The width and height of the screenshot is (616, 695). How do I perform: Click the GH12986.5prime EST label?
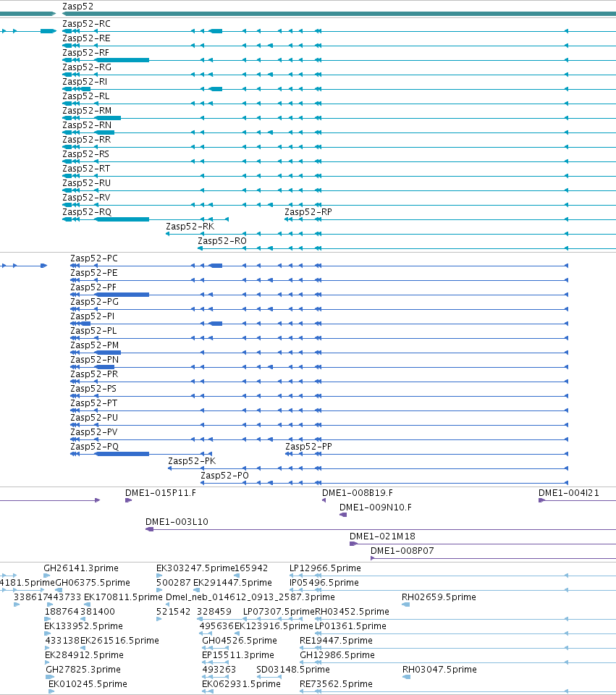tap(337, 655)
